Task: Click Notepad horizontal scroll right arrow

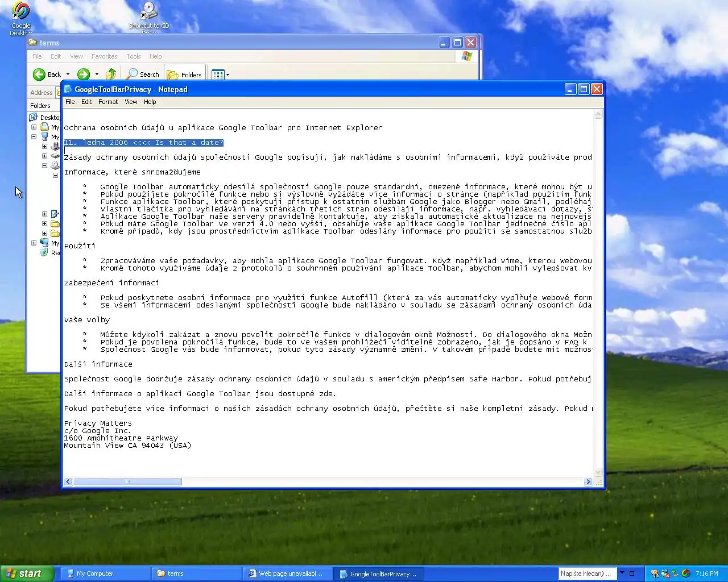Action: (x=589, y=482)
